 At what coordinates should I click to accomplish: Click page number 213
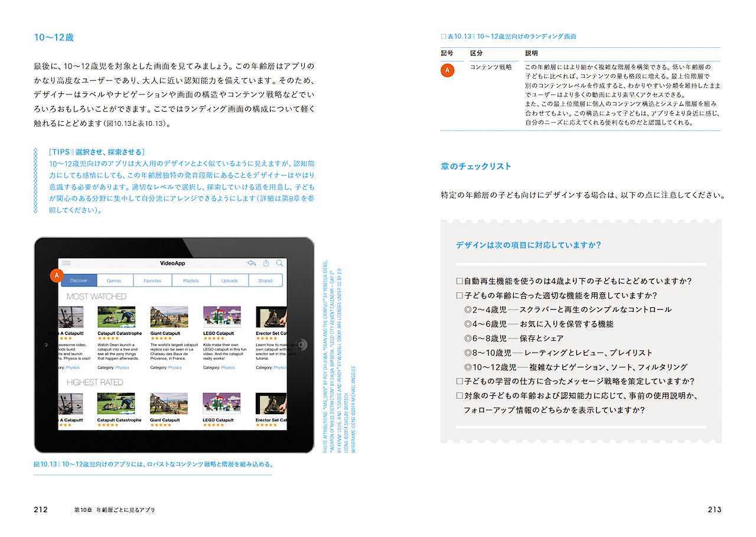pyautogui.click(x=714, y=509)
